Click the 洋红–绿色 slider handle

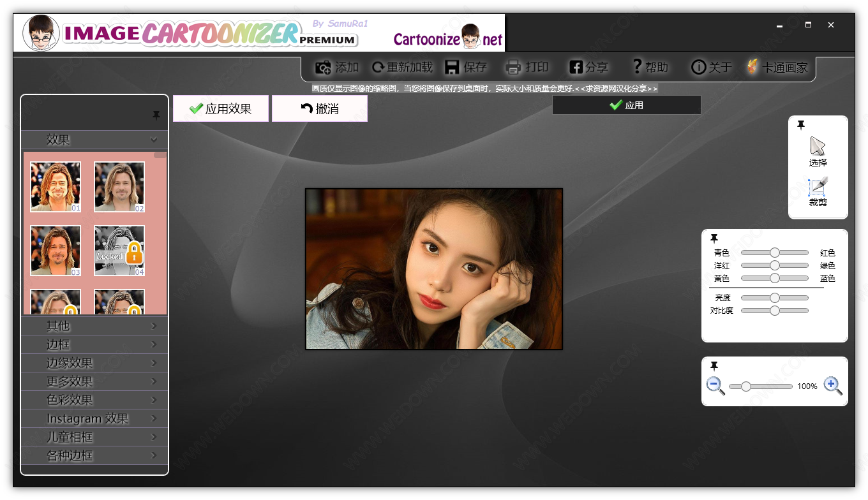775,265
